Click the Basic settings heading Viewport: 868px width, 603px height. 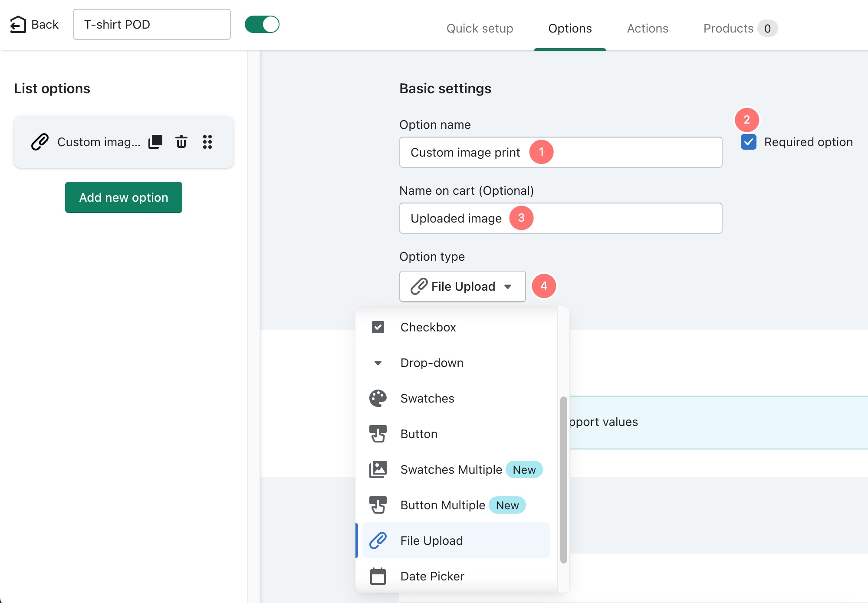[x=445, y=88]
